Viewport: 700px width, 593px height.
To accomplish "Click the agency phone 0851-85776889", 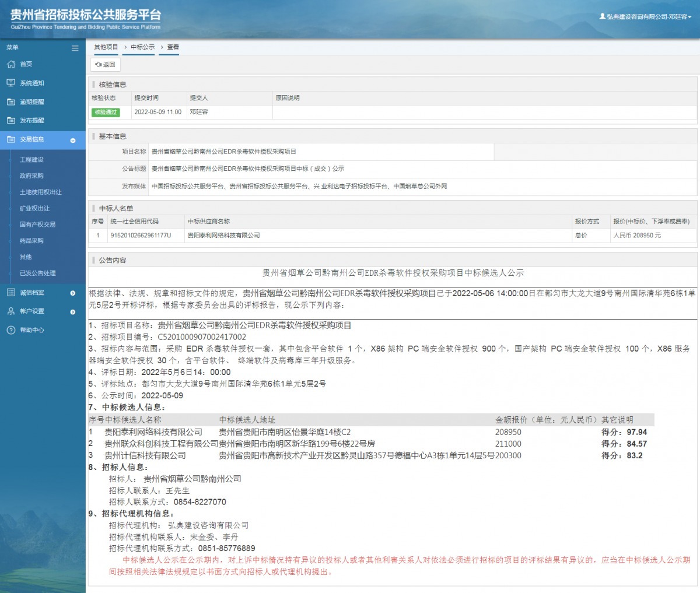I will [226, 549].
